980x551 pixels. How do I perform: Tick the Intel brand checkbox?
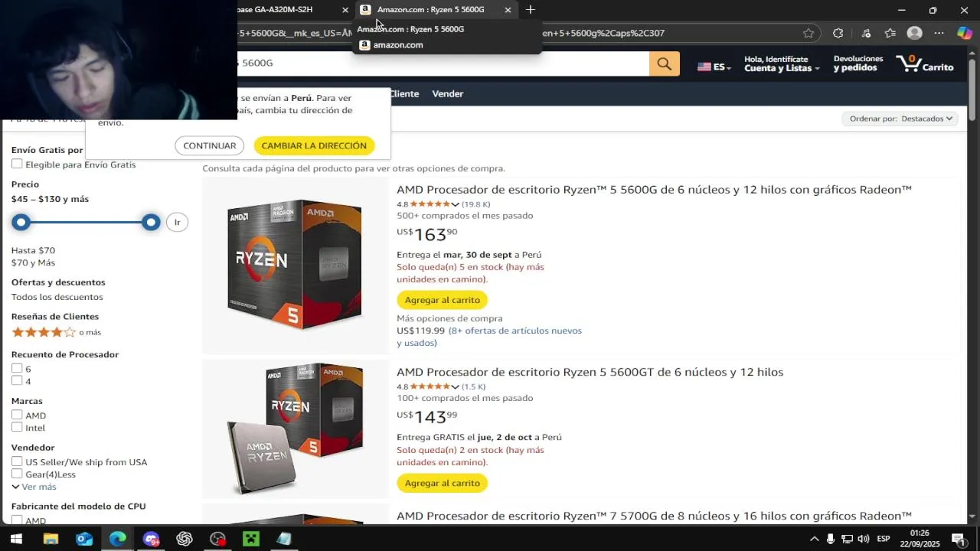click(x=17, y=427)
